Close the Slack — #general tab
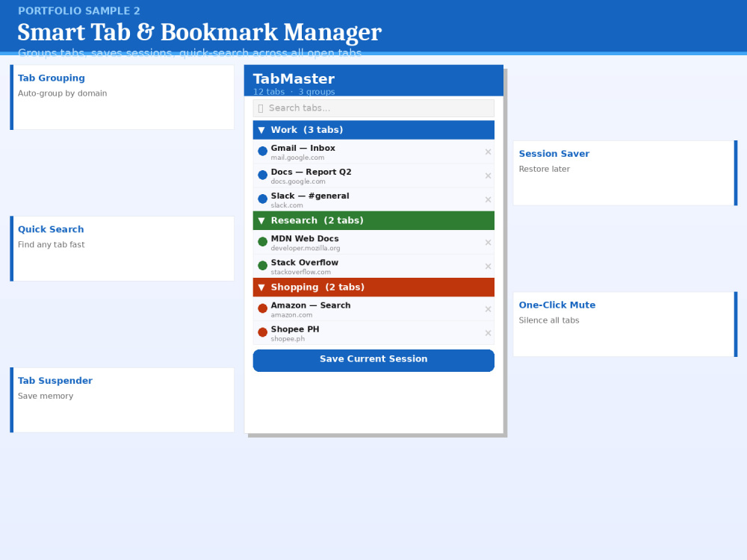Image resolution: width=747 pixels, height=560 pixels. pos(488,199)
